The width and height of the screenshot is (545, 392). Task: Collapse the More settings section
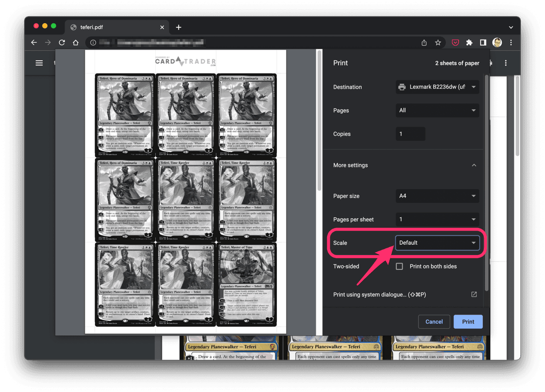click(x=474, y=165)
